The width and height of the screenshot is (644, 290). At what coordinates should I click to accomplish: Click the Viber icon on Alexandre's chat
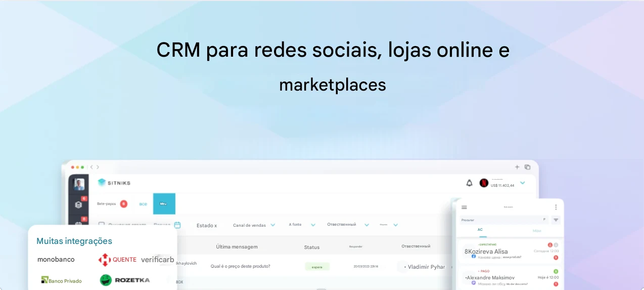coord(474,283)
